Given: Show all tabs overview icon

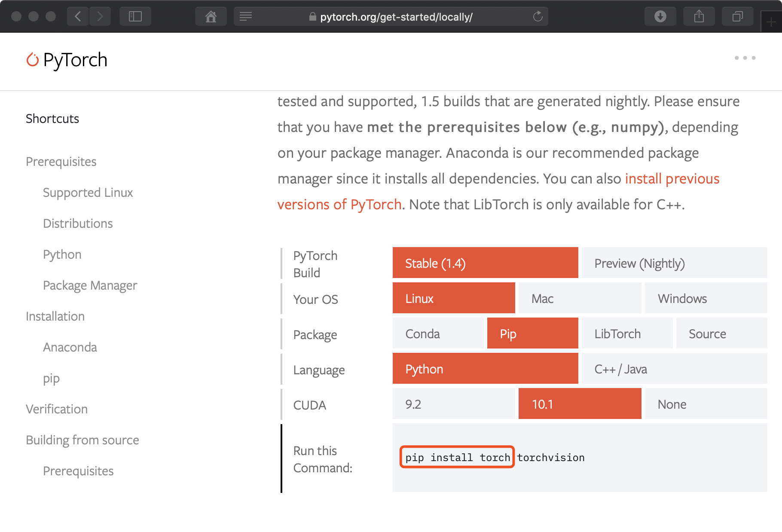Looking at the screenshot, I should tap(738, 17).
